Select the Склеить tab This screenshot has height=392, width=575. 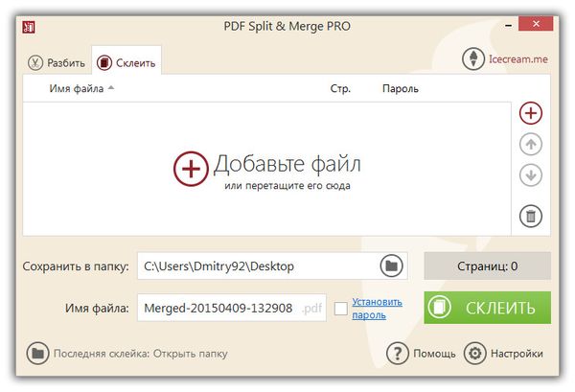pyautogui.click(x=127, y=63)
